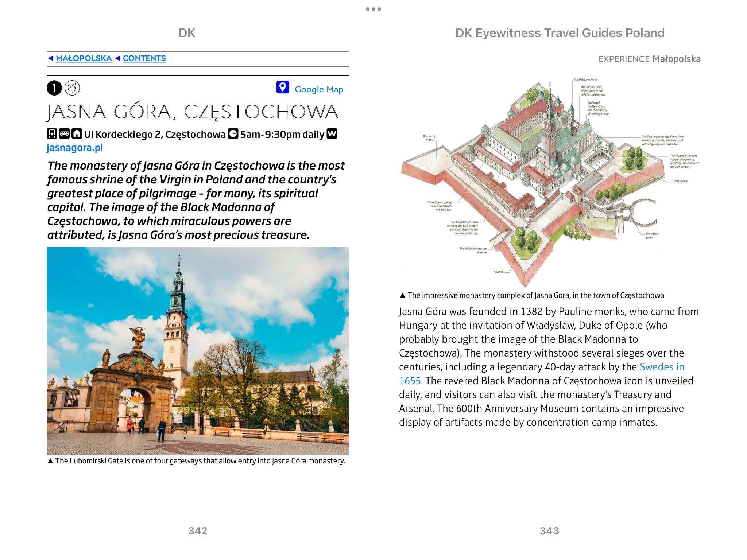The height and width of the screenshot is (560, 747).
Task: Return to Contents link
Action: (144, 58)
